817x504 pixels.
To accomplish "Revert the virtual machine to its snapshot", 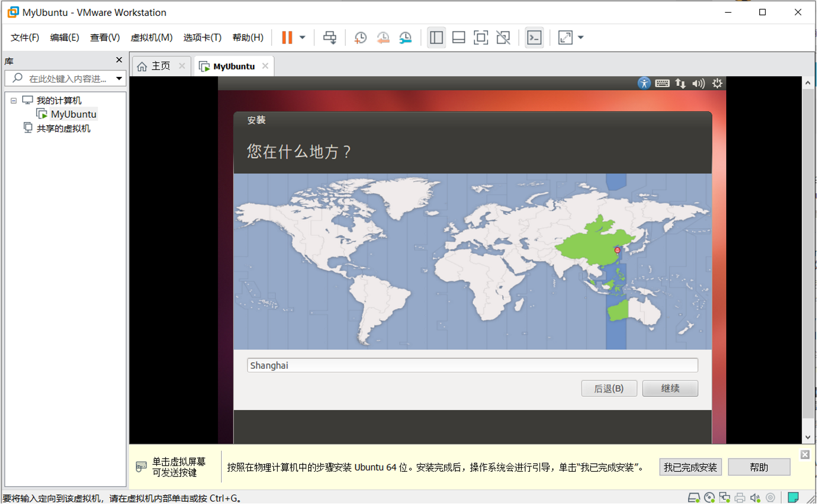I will tap(383, 38).
